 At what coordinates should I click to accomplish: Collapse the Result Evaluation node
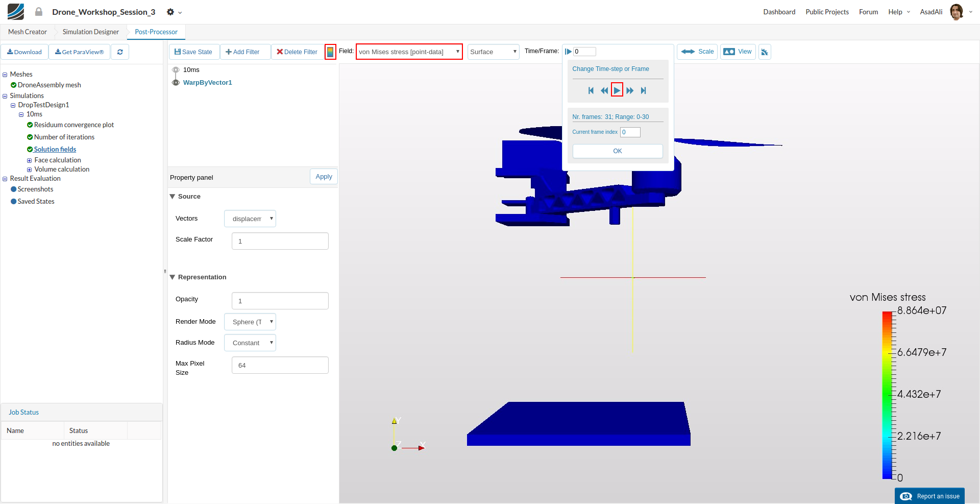pos(5,179)
